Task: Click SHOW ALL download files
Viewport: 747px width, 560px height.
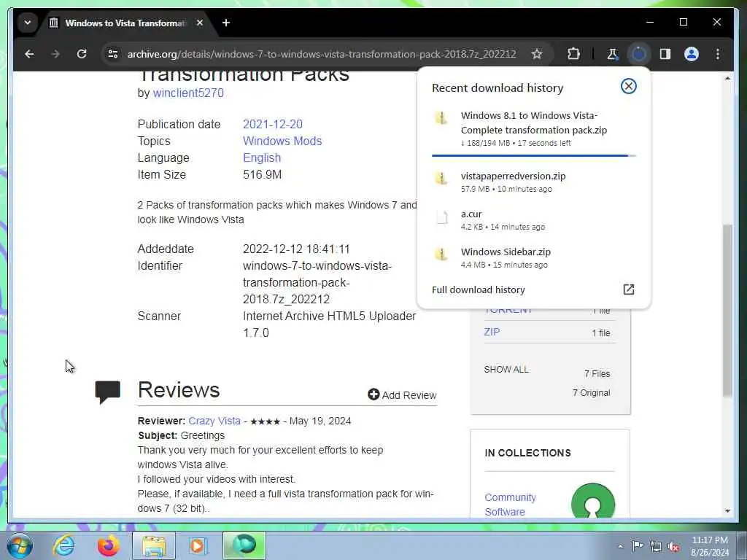Action: coord(506,370)
